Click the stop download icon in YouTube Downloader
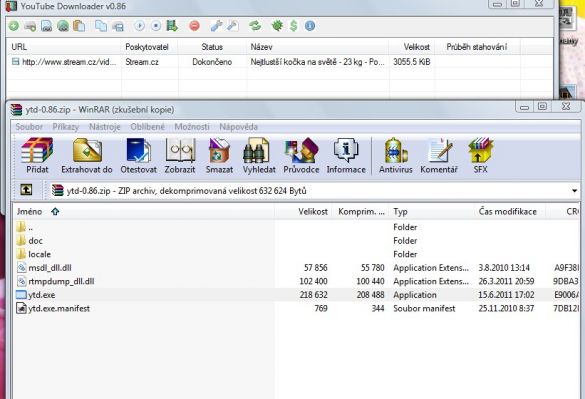Screen dimensions: 585x399 [156, 26]
